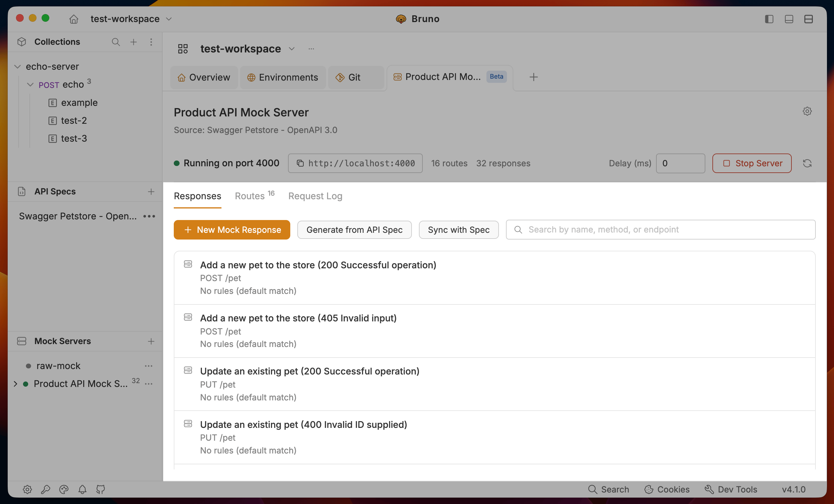Add a new collection with plus icon
Screen dimensions: 834x504
coord(134,42)
